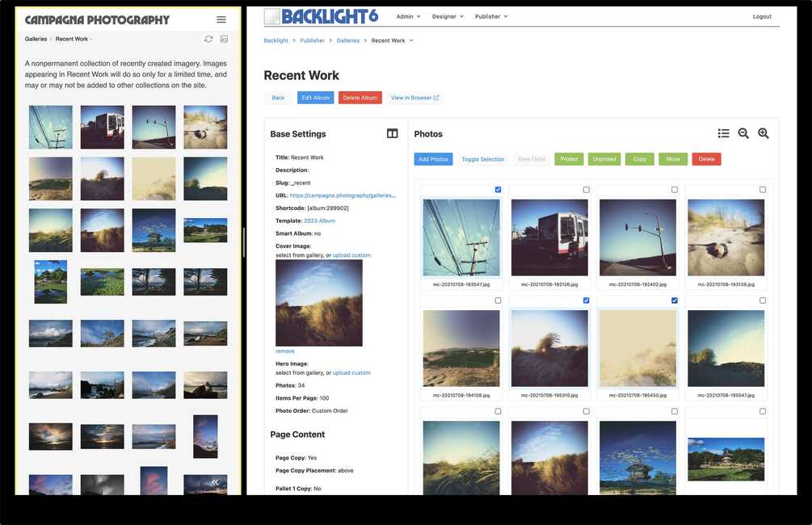Click 'Photo Order: Custom Order' text
Screen dimensions: 812x525
(312, 411)
